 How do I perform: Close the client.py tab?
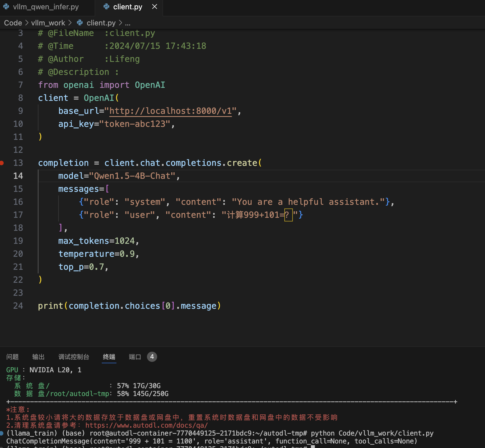[155, 6]
